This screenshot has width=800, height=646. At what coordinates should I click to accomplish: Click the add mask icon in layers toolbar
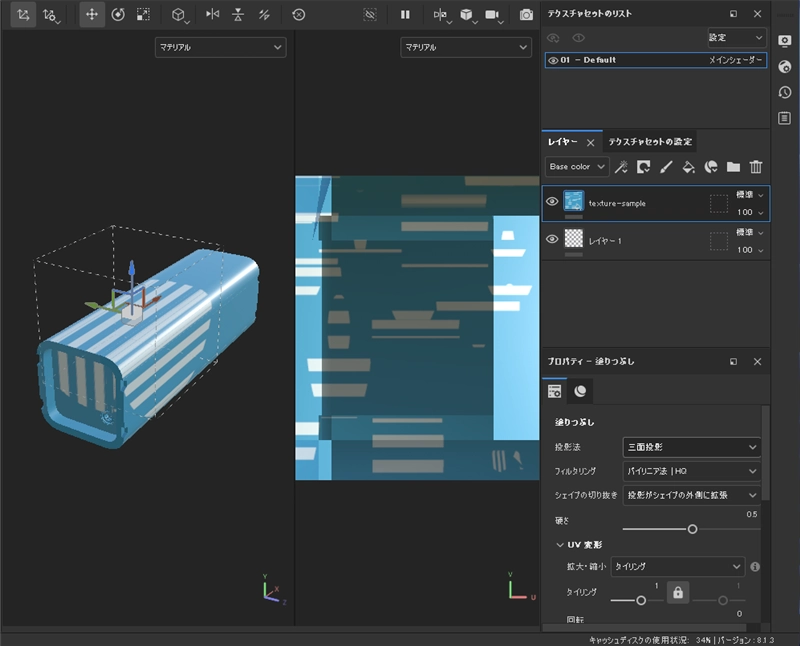[643, 167]
